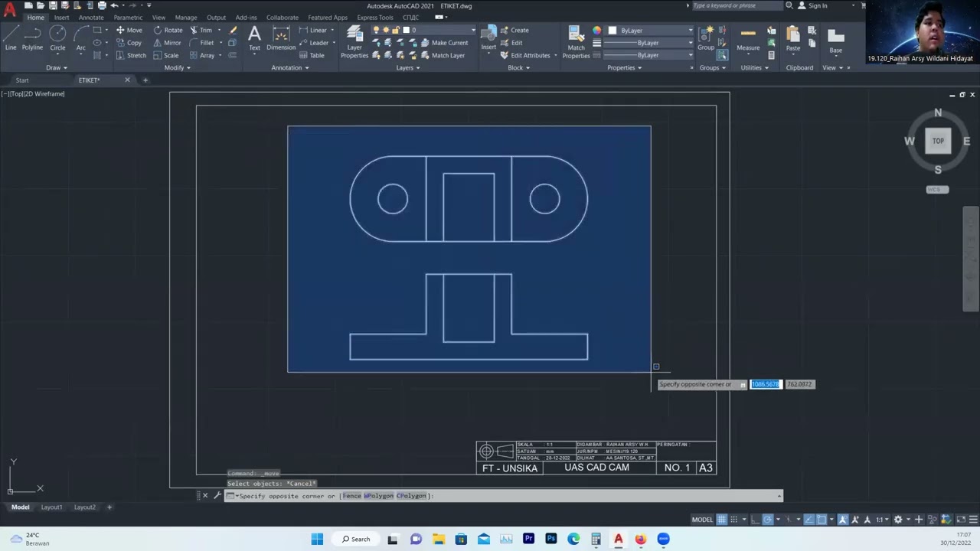Insert a Table annotation
The width and height of the screenshot is (980, 551).
(312, 55)
